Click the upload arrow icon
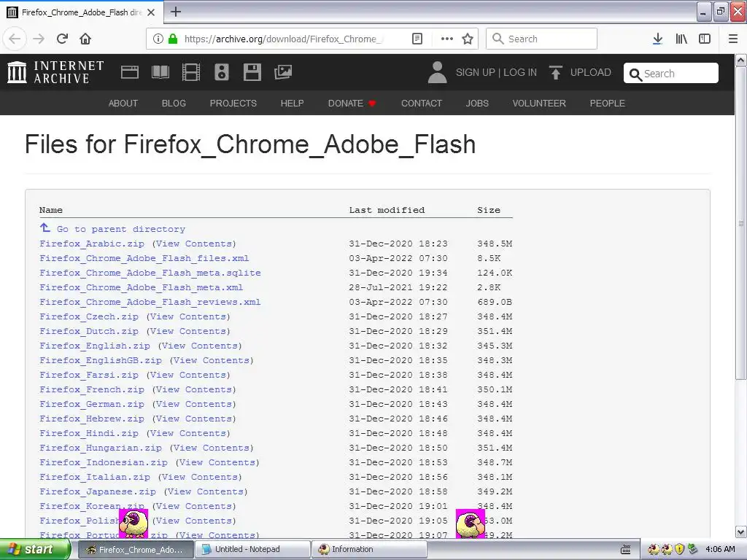Image resolution: width=747 pixels, height=560 pixels. click(555, 72)
